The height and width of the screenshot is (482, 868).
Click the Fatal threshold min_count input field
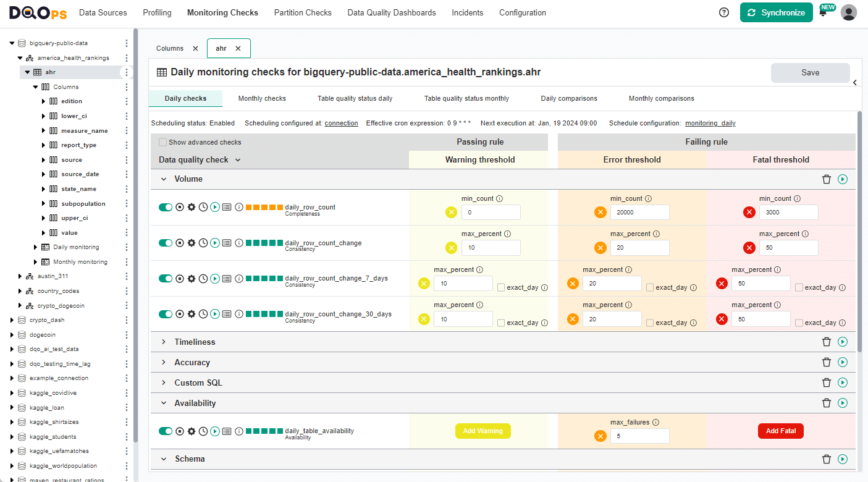tap(788, 212)
